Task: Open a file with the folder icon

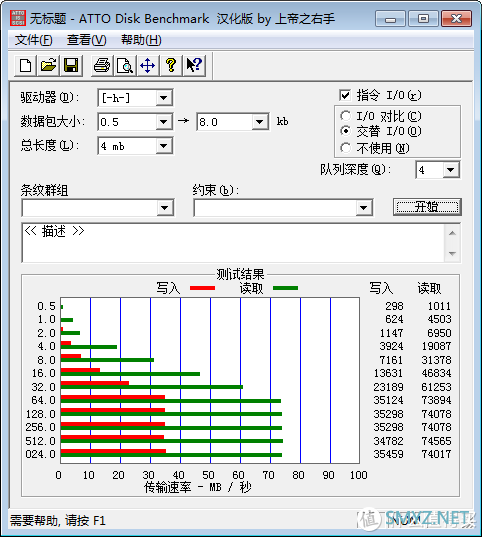Action: tap(48, 65)
